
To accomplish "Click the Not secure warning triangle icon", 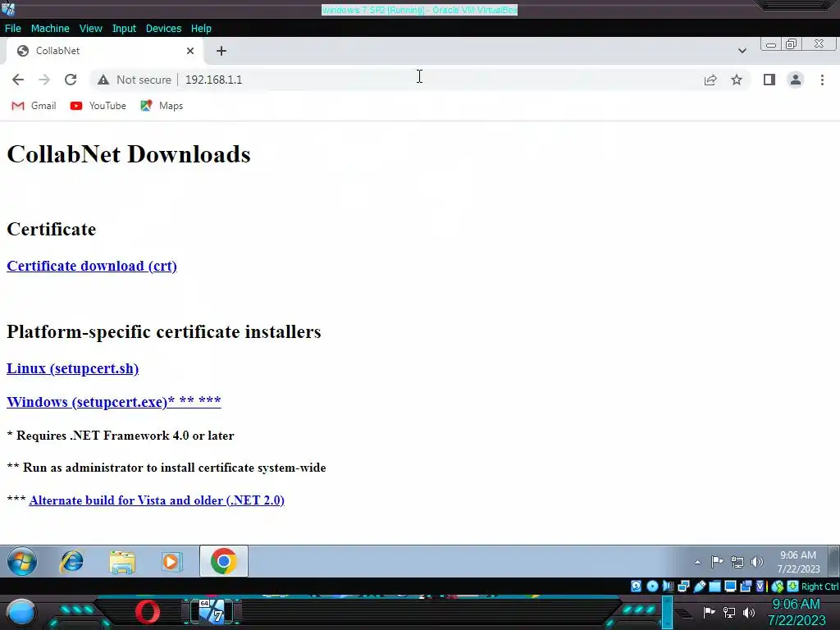I will click(103, 80).
